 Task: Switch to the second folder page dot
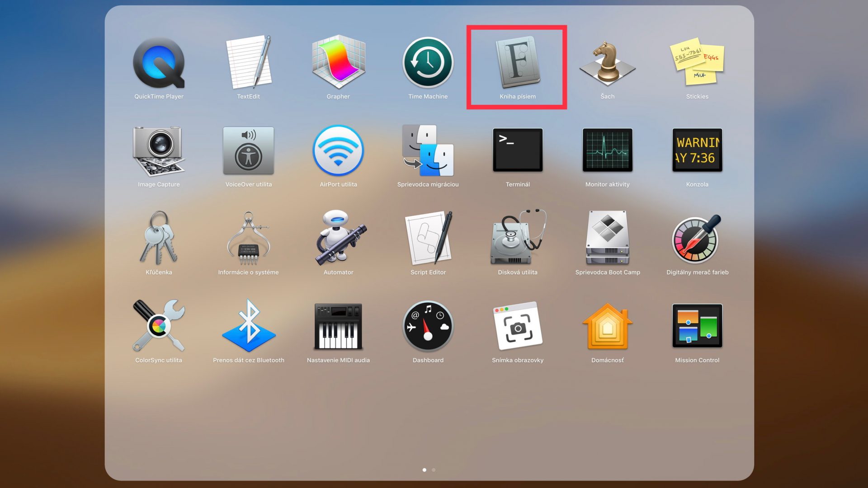434,470
